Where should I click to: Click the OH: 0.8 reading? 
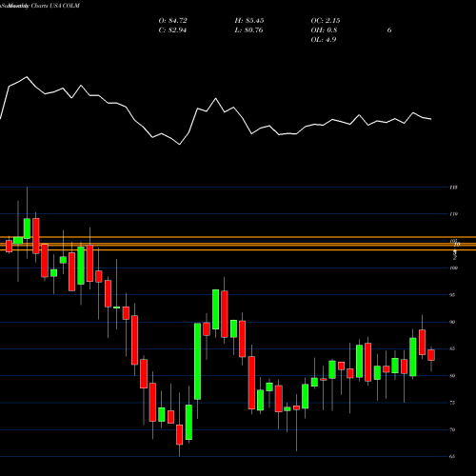pos(324,30)
